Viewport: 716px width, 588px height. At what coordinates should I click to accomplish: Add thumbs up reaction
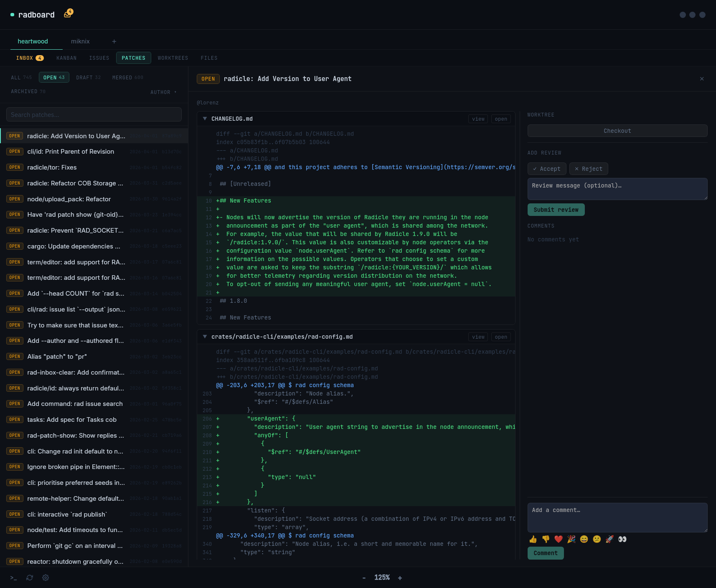click(x=533, y=539)
